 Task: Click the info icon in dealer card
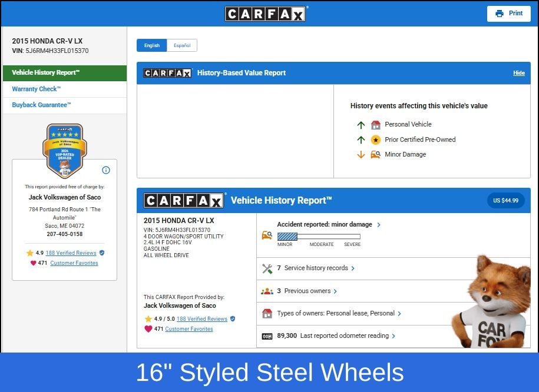(106, 170)
